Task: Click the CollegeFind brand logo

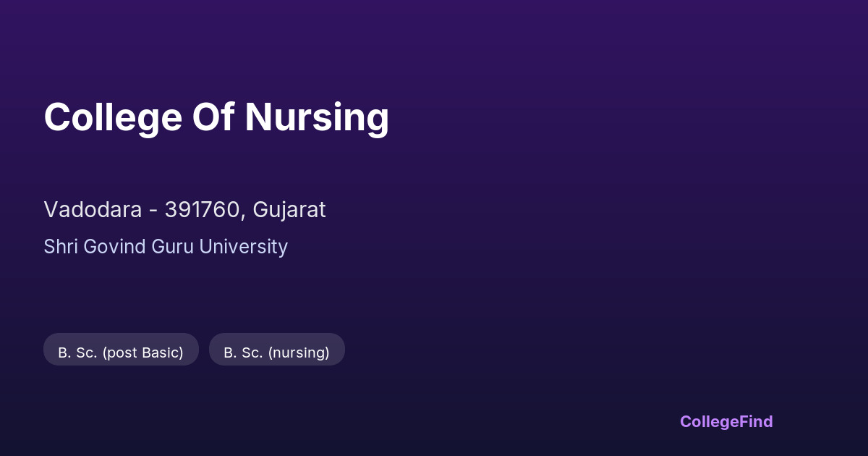Action: click(726, 421)
